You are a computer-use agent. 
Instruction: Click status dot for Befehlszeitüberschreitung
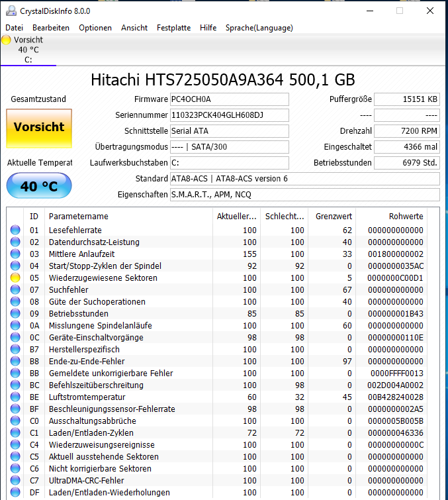(x=15, y=385)
